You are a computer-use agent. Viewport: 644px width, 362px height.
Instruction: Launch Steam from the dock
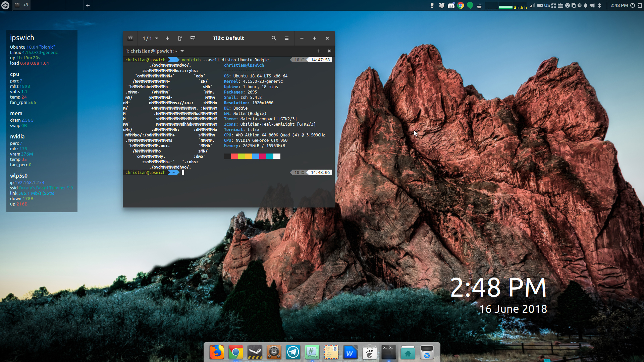point(255,352)
